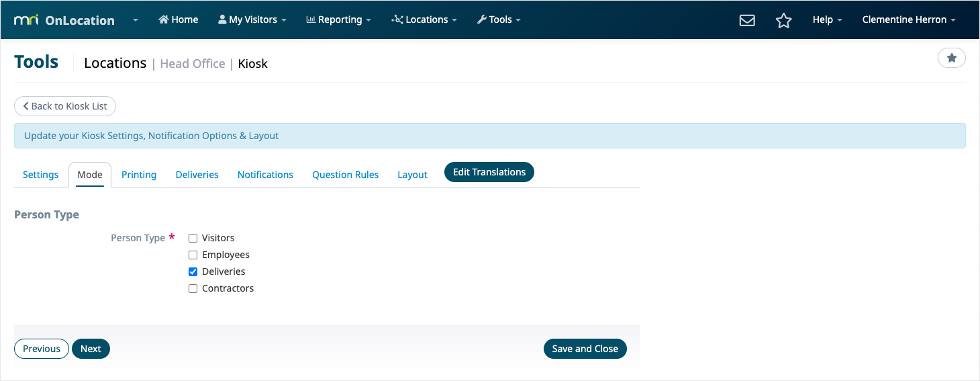Click Back to Kiosk List button
Image resolution: width=980 pixels, height=381 pixels.
click(65, 106)
